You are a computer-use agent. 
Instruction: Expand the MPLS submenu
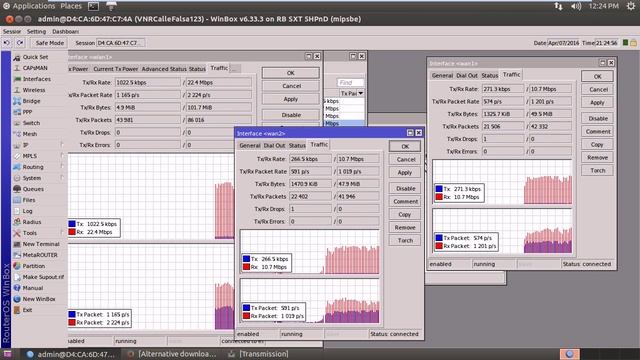coord(62,156)
